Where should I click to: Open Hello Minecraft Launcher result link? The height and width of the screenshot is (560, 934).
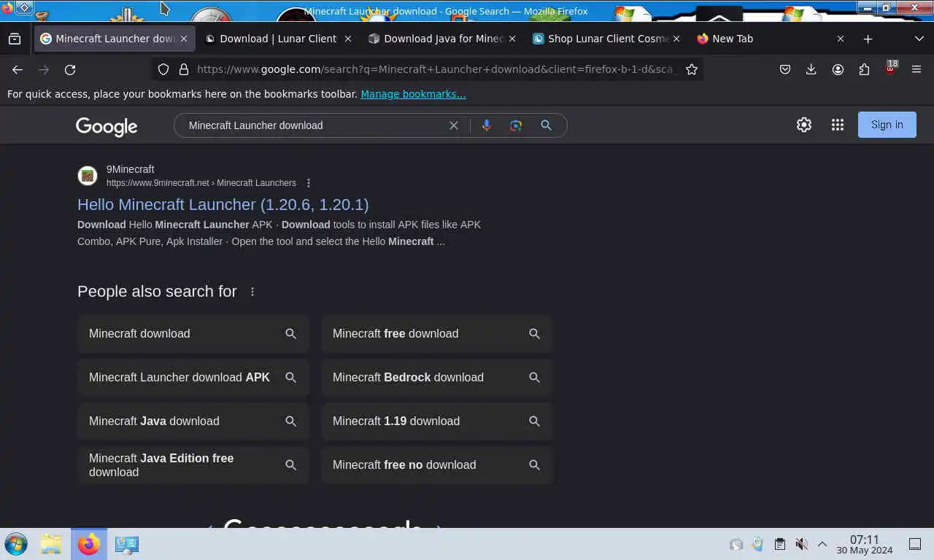[223, 204]
